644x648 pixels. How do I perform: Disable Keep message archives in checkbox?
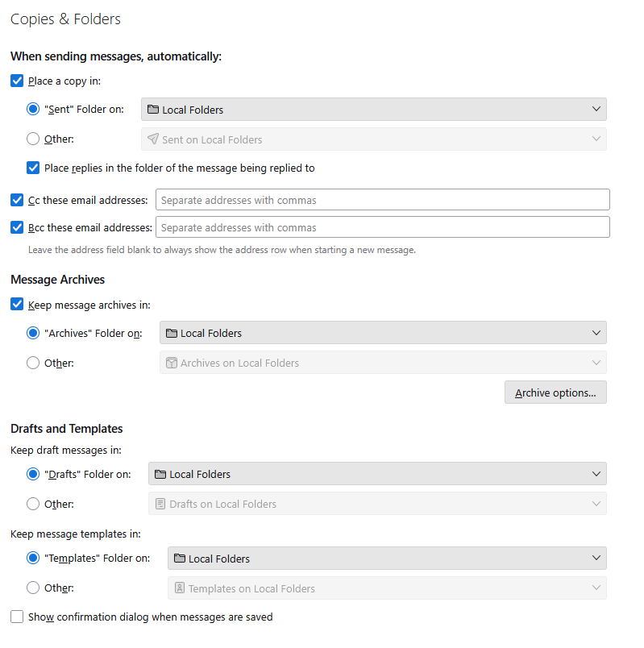coord(17,305)
